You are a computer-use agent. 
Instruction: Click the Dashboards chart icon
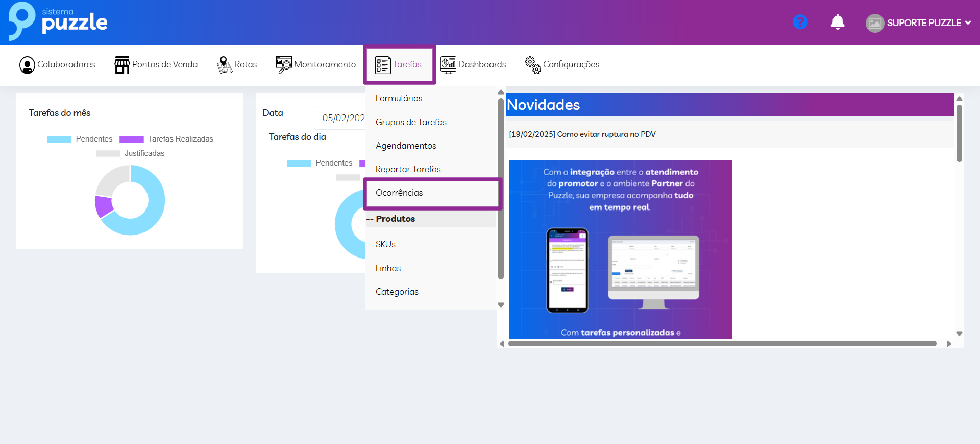(x=448, y=65)
